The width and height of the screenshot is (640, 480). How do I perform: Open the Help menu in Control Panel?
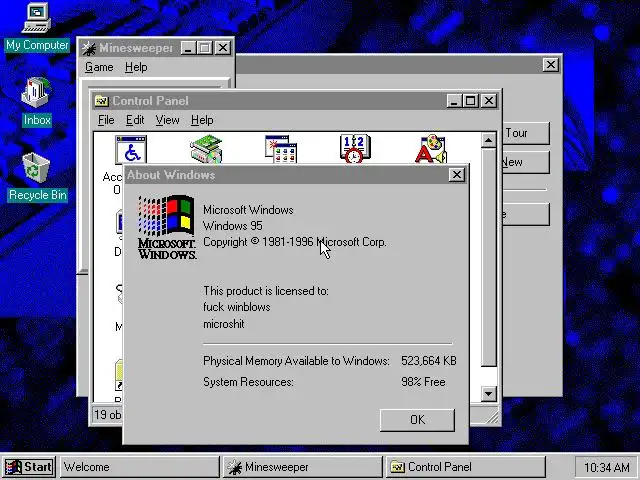coord(202,120)
